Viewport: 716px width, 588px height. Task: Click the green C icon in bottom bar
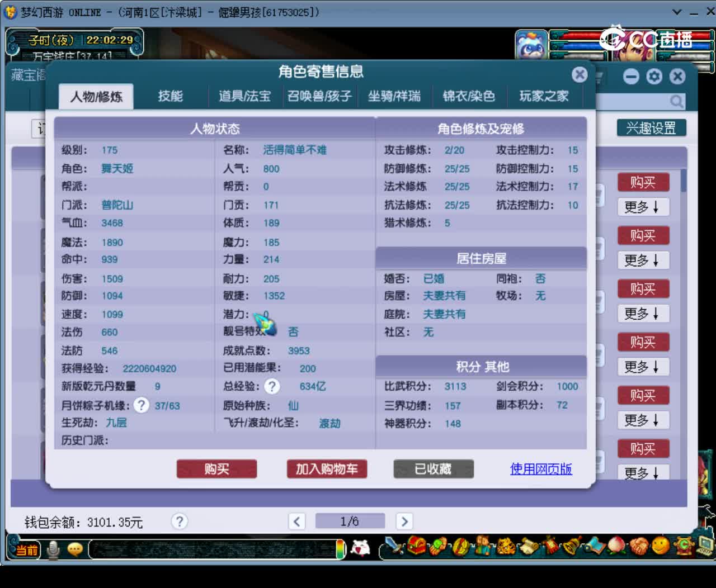click(x=683, y=546)
